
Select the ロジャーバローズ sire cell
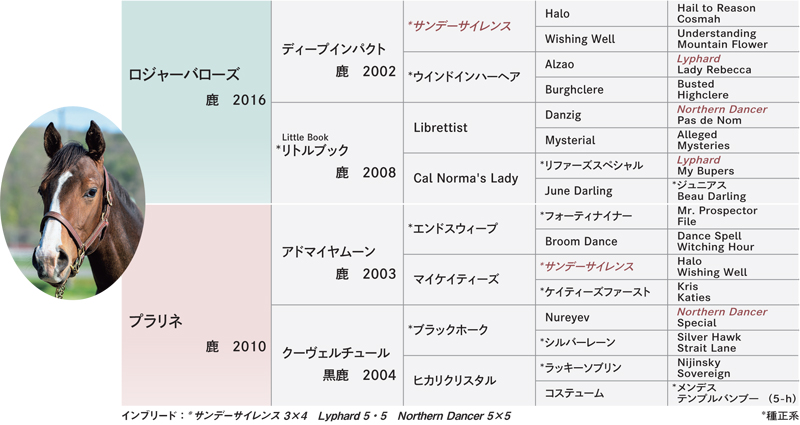196,102
